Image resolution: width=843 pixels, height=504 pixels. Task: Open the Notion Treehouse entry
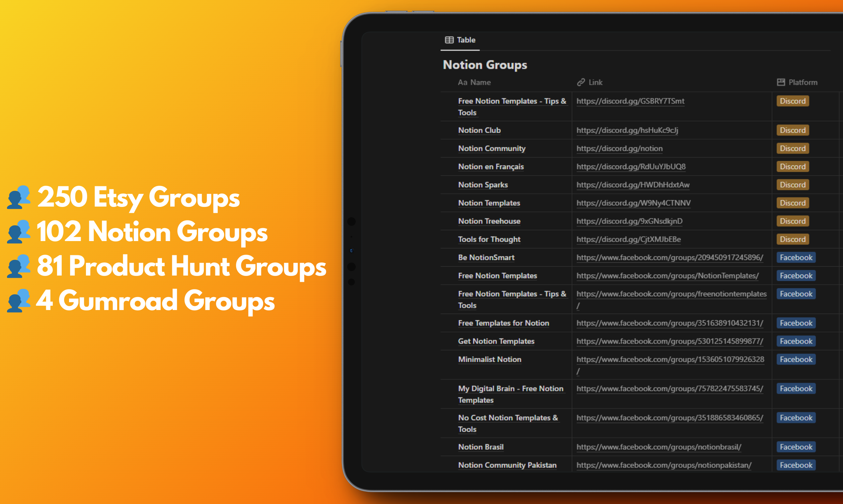[489, 221]
